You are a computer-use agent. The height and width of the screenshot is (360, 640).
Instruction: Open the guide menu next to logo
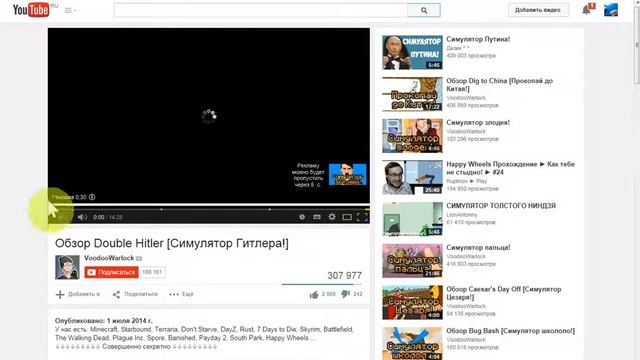70,10
